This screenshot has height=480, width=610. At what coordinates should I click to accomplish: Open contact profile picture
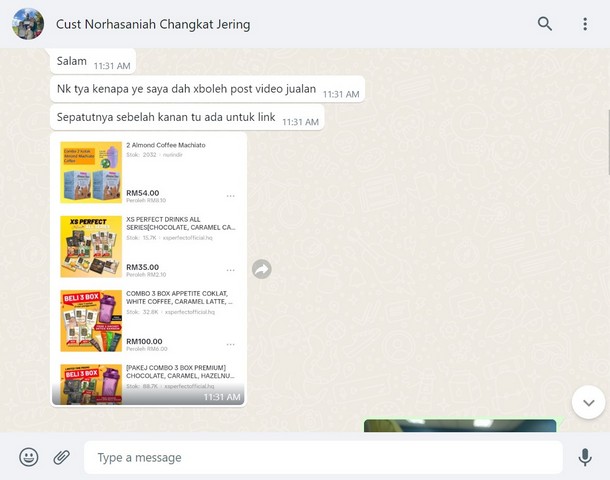pyautogui.click(x=28, y=24)
